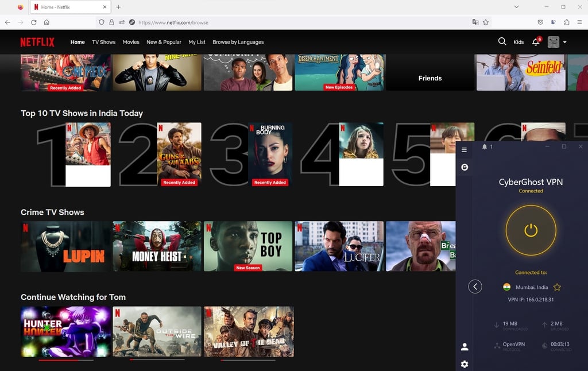Image resolution: width=588 pixels, height=371 pixels.
Task: Click the browser forward arrow
Action: [21, 22]
